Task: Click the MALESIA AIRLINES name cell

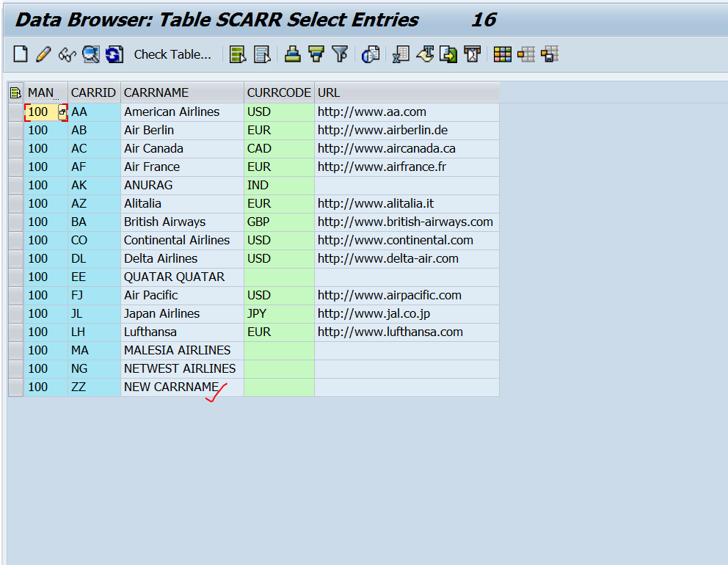Action: 183,351
